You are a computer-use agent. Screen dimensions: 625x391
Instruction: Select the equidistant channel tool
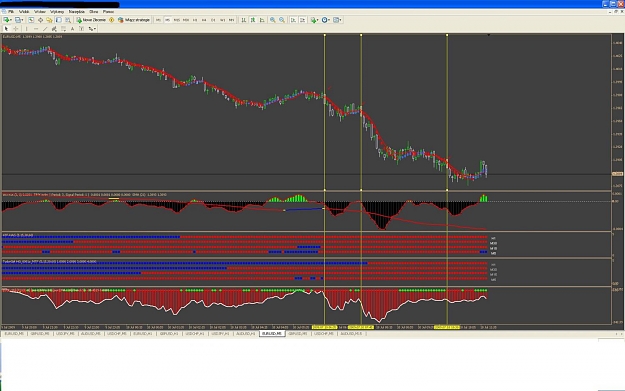point(54,29)
